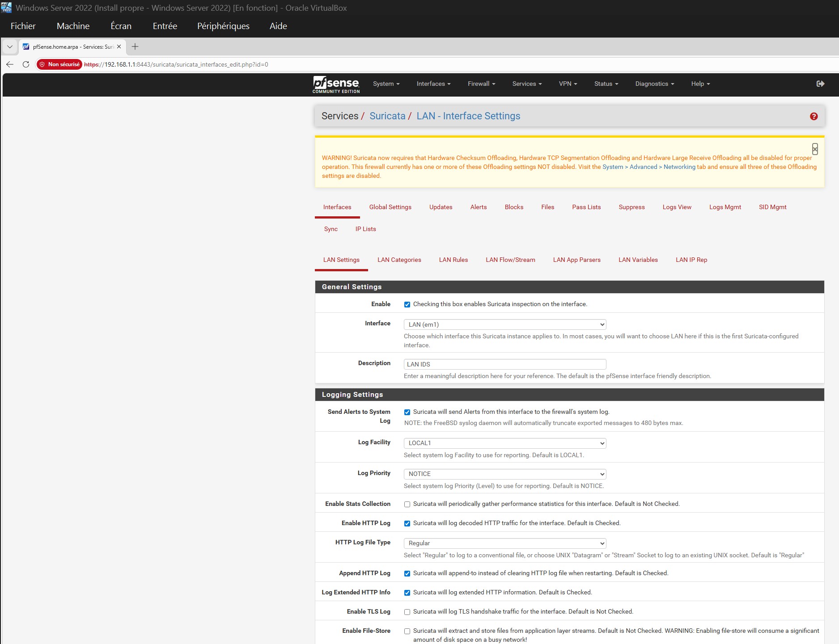The image size is (839, 644).
Task: Open the LAN Variables tab
Action: (638, 260)
